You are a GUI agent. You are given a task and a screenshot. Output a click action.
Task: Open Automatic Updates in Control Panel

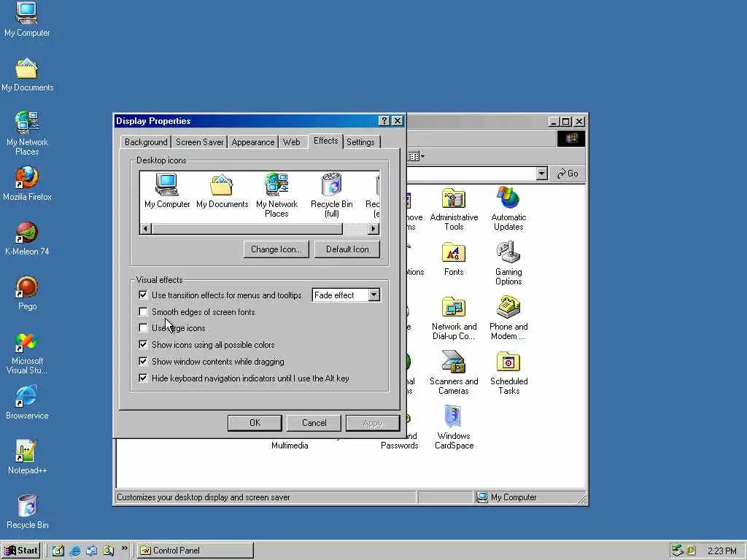pos(508,209)
